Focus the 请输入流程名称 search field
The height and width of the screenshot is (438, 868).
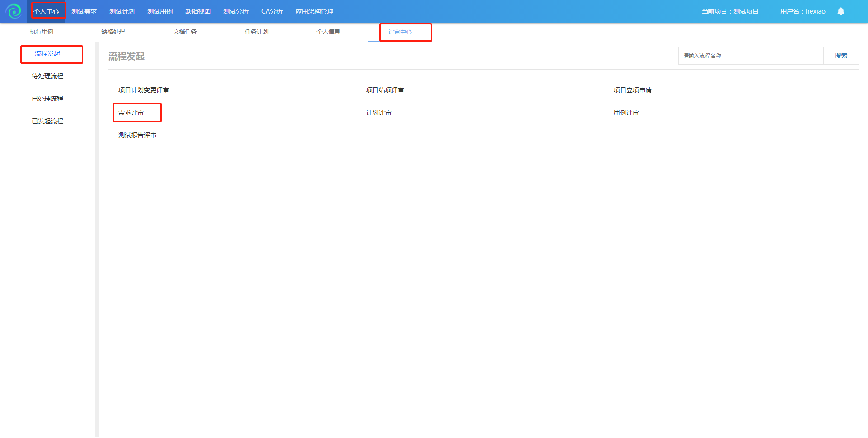750,56
